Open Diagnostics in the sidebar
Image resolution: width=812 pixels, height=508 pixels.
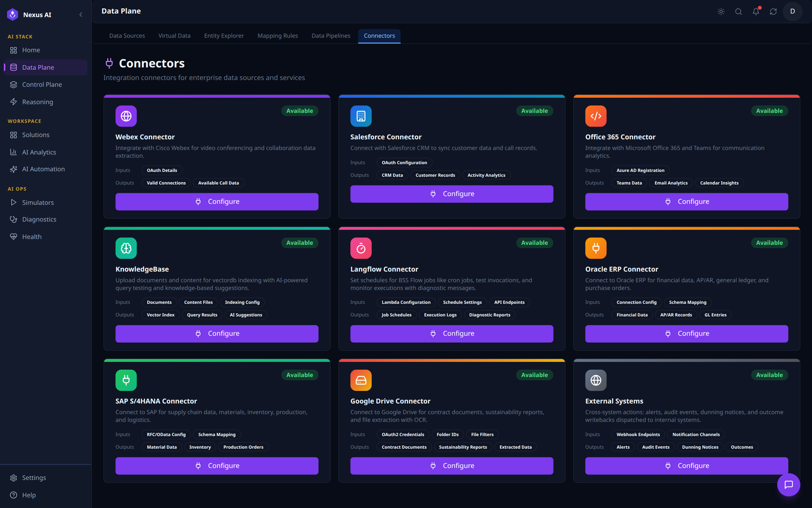[46, 219]
